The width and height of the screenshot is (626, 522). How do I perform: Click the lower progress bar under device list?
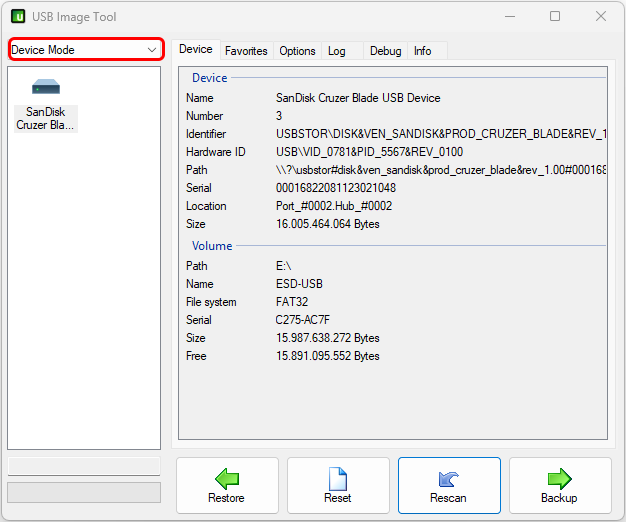click(84, 492)
